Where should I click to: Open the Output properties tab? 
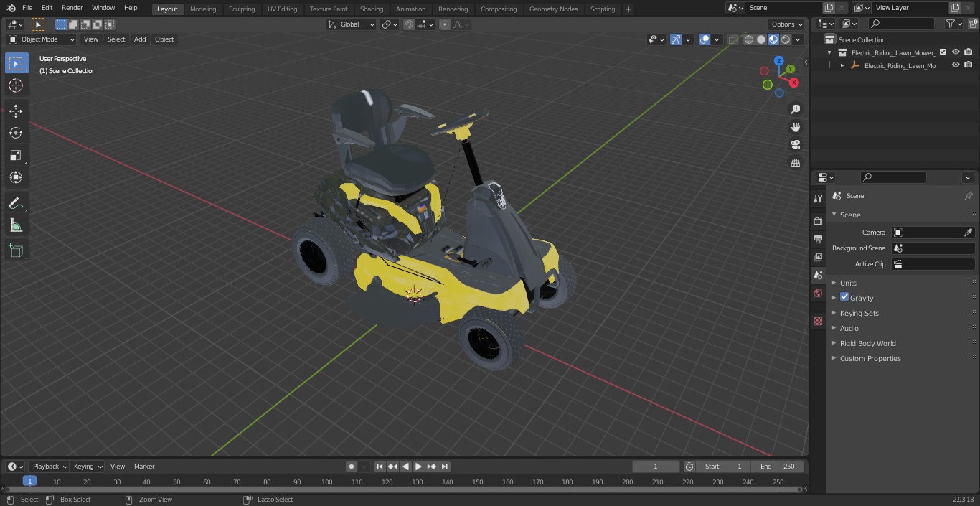tap(818, 239)
